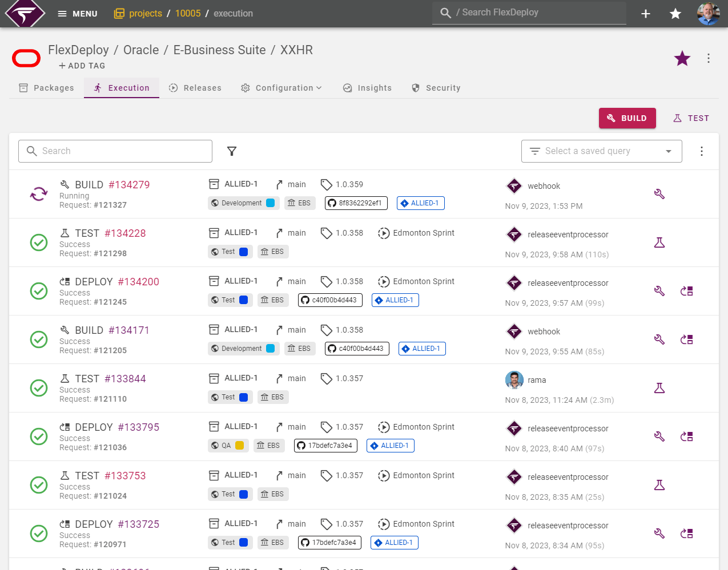
Task: Click Oracle logo for XXHR project
Action: pos(26,58)
